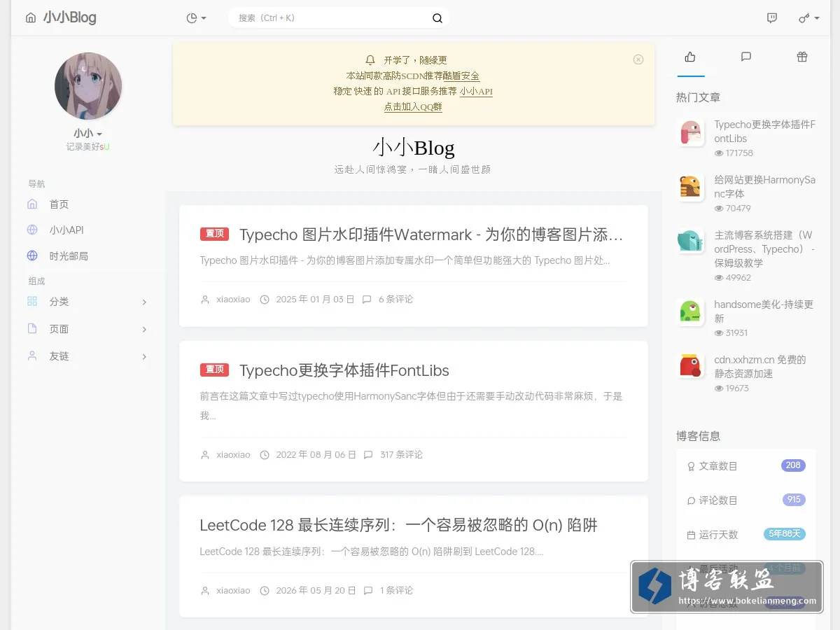Click the comment icon beside 317 条评论

[368, 455]
